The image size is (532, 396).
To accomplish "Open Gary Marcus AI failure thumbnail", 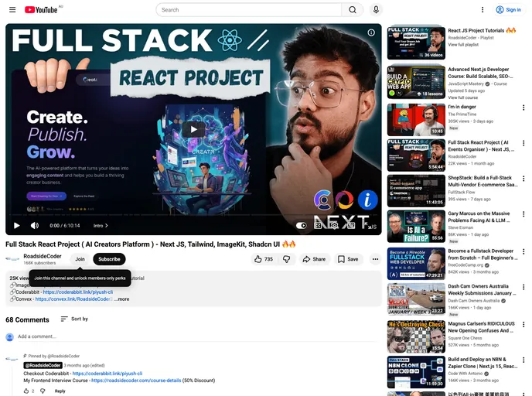I will coord(416,227).
